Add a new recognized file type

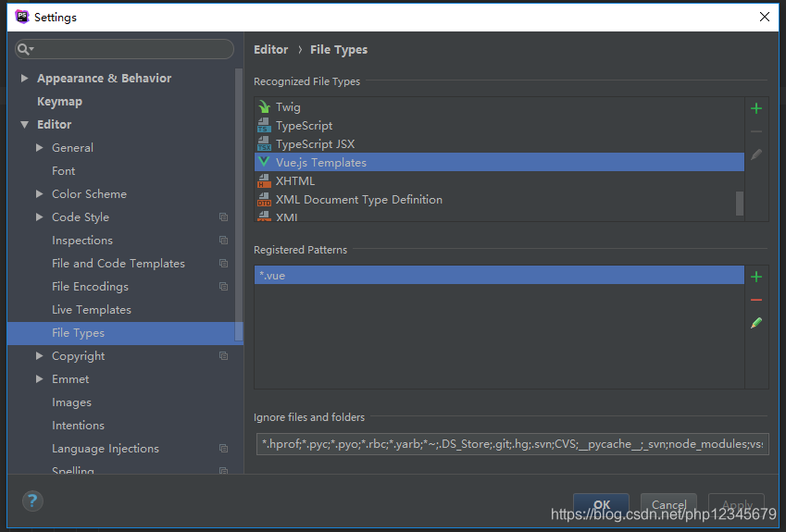click(756, 108)
